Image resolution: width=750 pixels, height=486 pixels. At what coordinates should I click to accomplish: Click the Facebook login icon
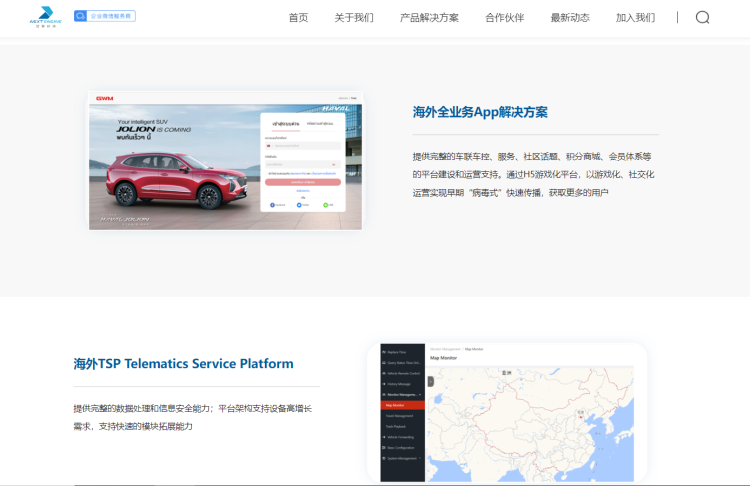(272, 204)
